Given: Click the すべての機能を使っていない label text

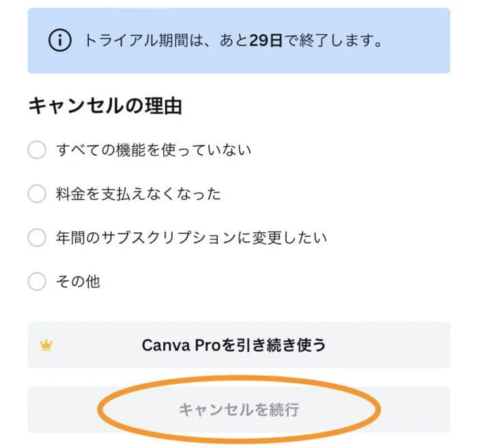Looking at the screenshot, I should click(153, 150).
